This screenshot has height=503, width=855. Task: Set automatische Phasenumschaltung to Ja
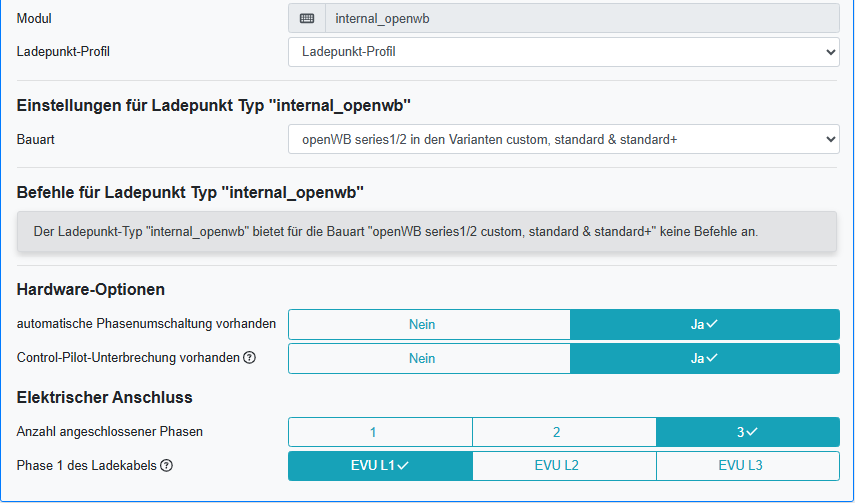[x=704, y=324]
